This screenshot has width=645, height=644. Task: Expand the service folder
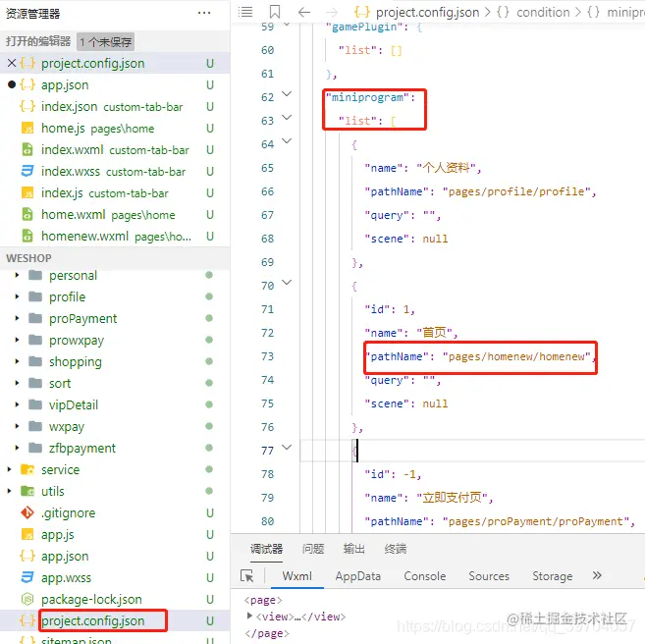9,469
